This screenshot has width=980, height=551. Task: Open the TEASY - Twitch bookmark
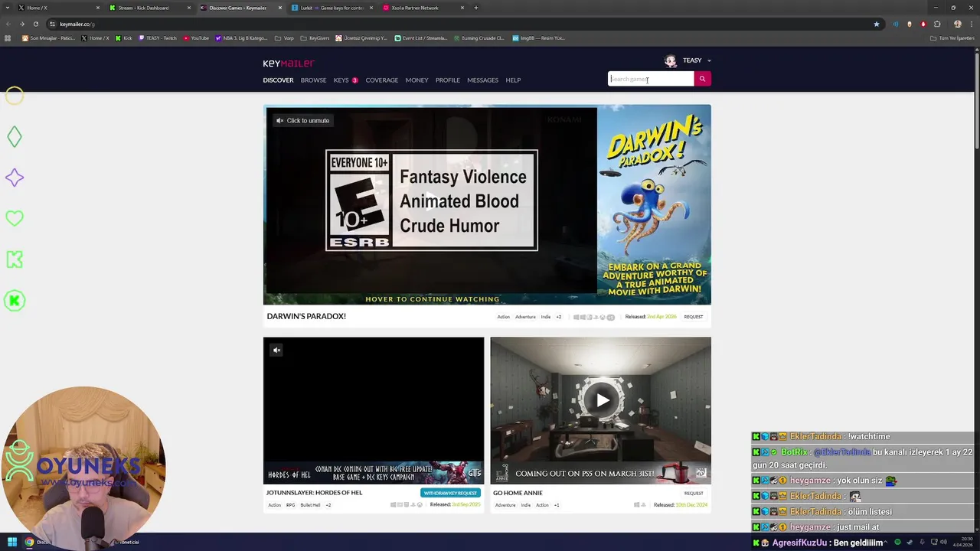(x=157, y=37)
